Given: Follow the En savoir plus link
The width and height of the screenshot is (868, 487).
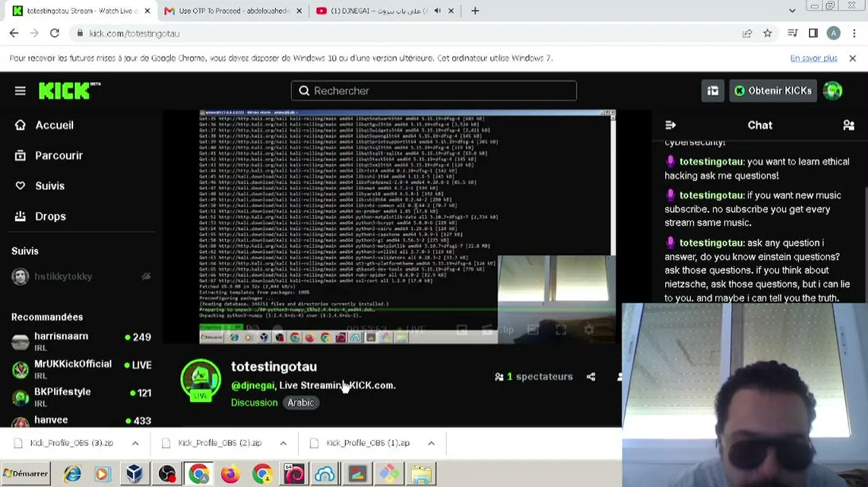Looking at the screenshot, I should 814,58.
